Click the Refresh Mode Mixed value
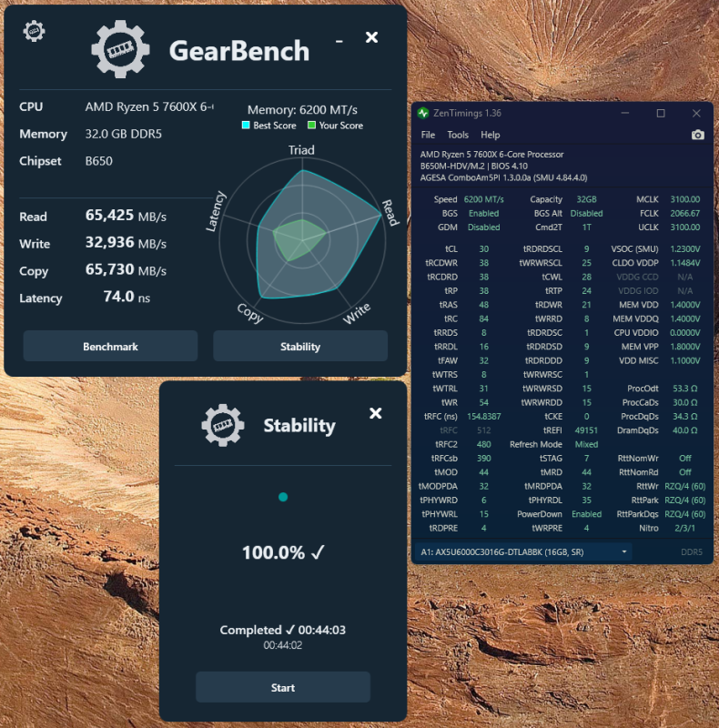The width and height of the screenshot is (719, 728). tap(586, 444)
